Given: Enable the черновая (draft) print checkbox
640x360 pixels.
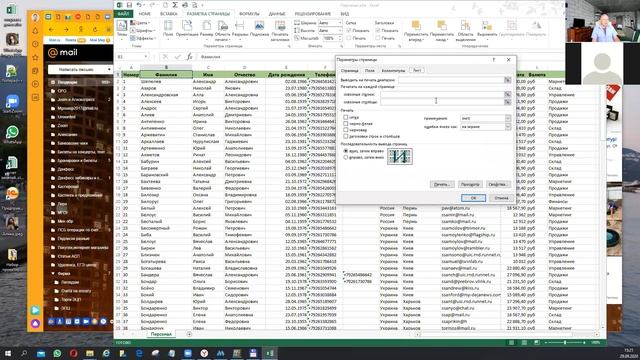Looking at the screenshot, I should [346, 130].
